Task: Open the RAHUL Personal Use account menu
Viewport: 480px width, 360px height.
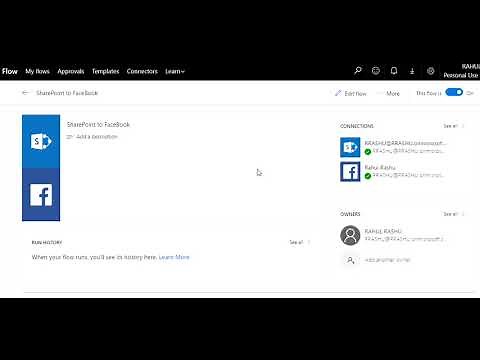Action: point(461,71)
